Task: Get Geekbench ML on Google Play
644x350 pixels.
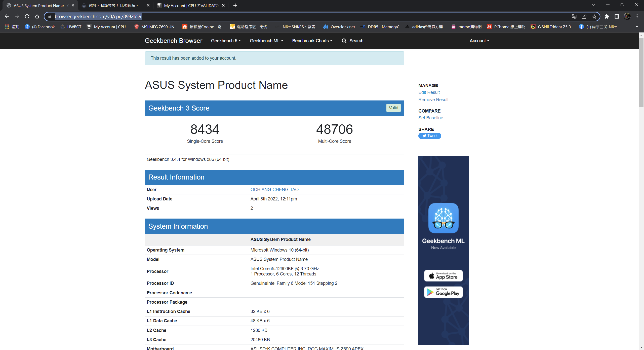Action: [443, 292]
